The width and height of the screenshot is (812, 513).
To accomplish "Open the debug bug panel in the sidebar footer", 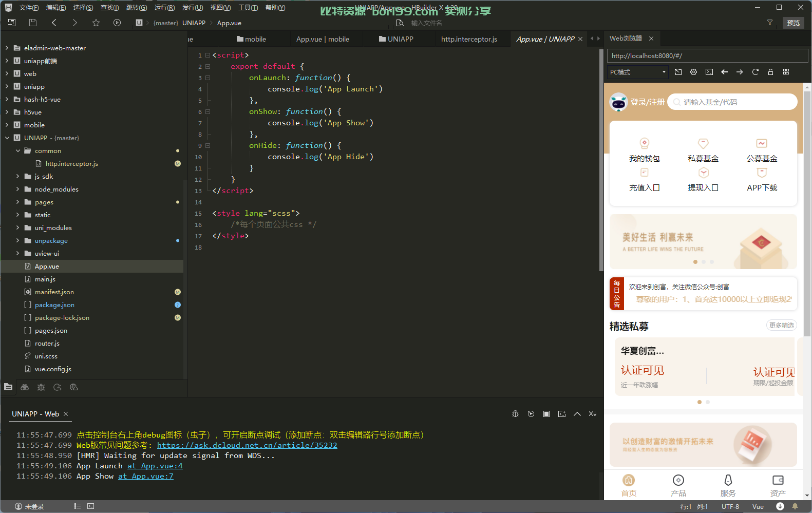I will coord(41,387).
